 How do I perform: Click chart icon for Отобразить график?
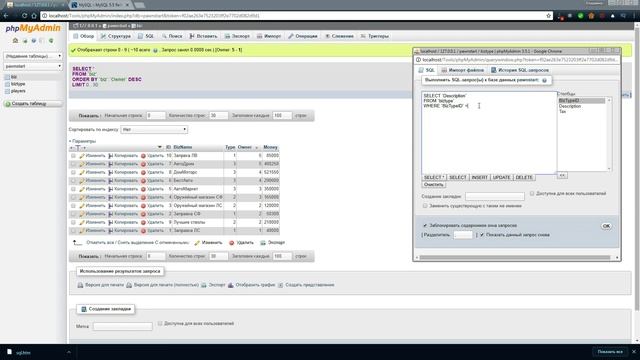pos(231,285)
